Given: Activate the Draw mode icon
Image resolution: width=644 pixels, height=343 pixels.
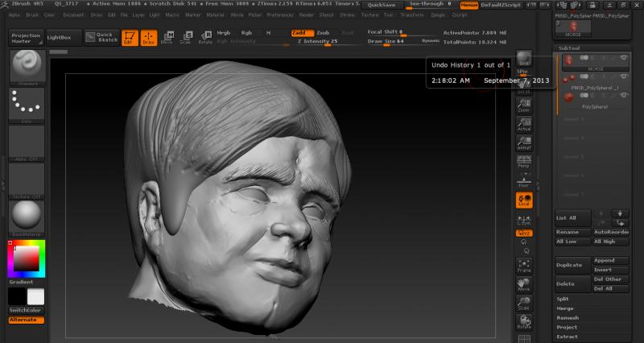Looking at the screenshot, I should tap(149, 37).
